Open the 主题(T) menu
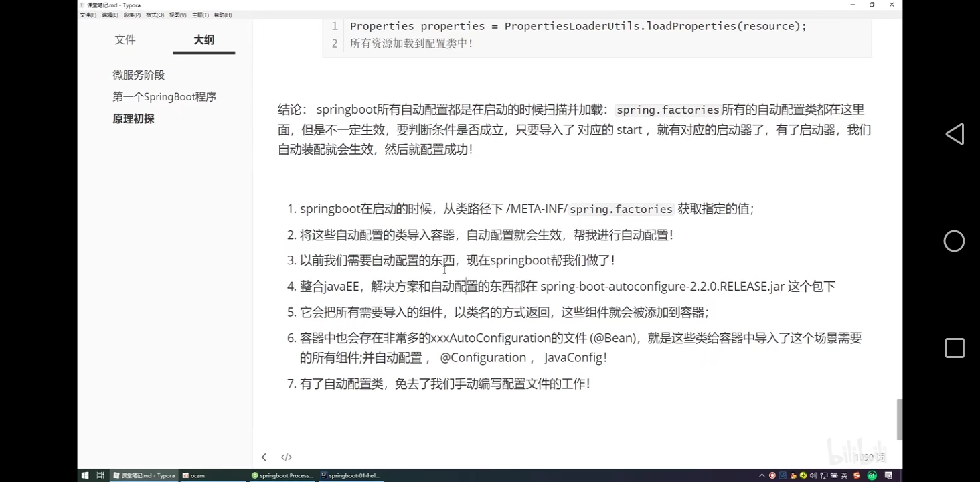Image resolution: width=980 pixels, height=482 pixels. [200, 15]
